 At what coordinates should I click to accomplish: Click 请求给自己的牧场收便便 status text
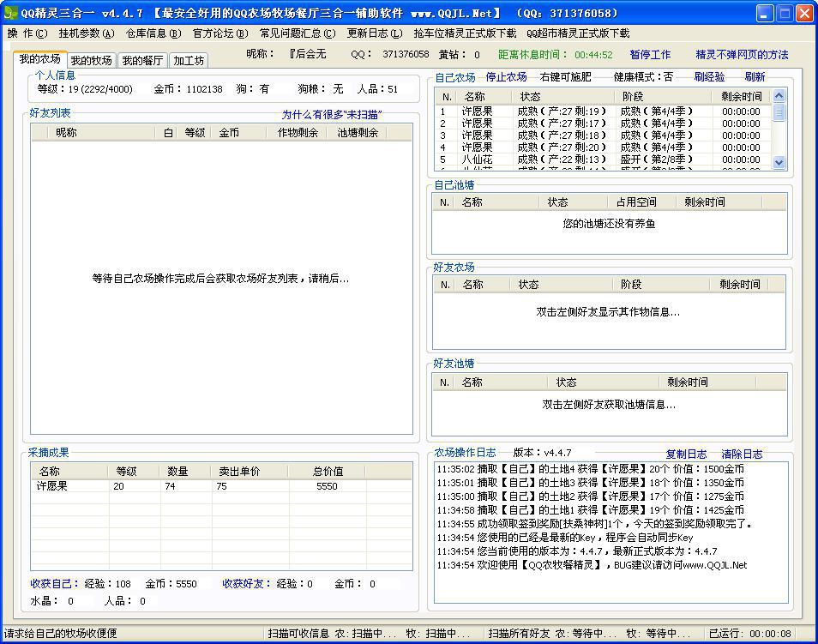(61, 634)
